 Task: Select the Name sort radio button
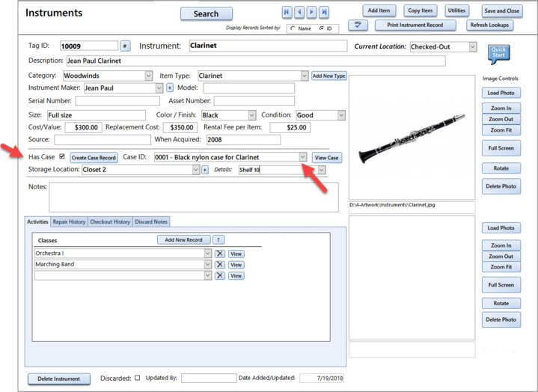293,28
